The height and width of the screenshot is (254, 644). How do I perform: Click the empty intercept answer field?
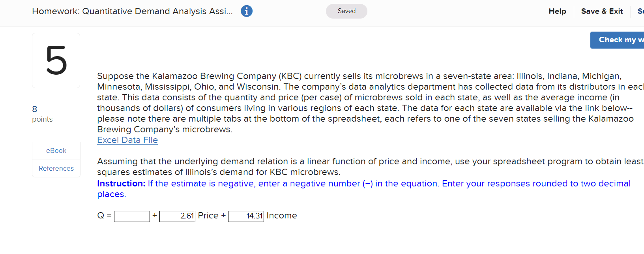(132, 216)
